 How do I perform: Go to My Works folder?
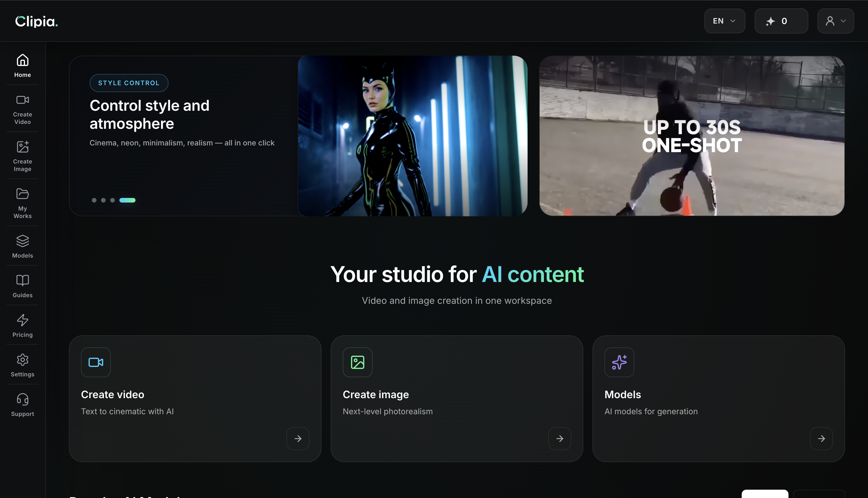(23, 203)
